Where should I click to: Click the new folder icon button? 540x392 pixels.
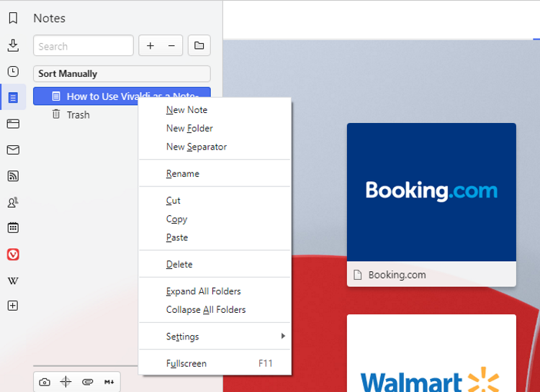click(x=199, y=45)
